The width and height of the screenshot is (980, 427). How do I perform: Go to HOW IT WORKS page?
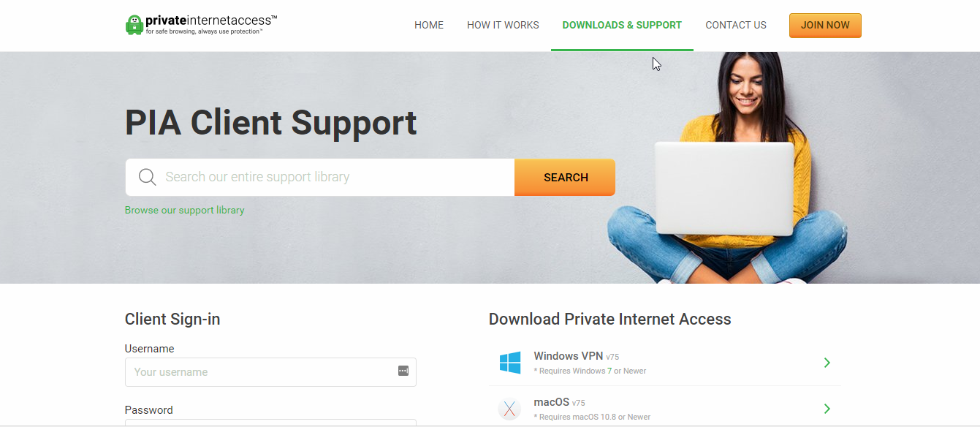coord(503,25)
